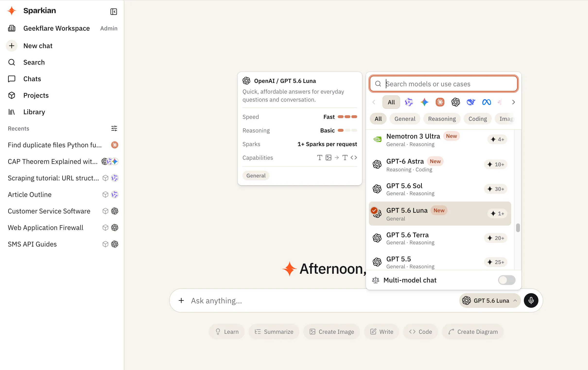Click the model list scrollbar thumb
Image resolution: width=588 pixels, height=370 pixels.
[x=518, y=228]
